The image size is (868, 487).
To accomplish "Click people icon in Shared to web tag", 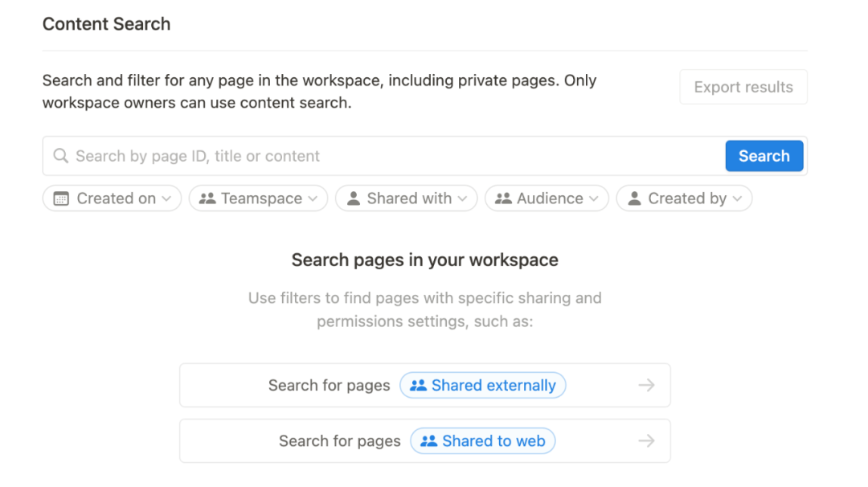I will pos(428,441).
